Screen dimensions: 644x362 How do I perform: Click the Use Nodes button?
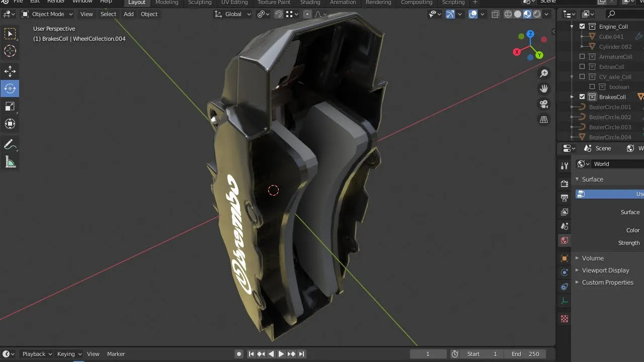[610, 194]
